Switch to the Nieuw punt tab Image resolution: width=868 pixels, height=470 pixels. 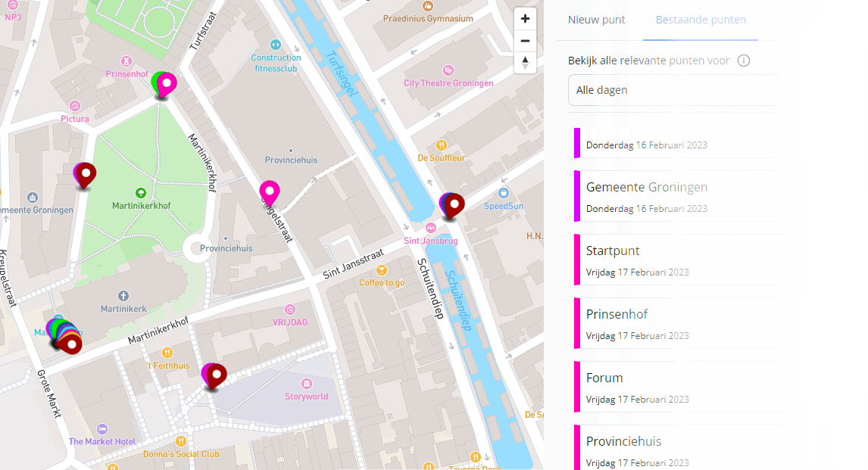pos(596,20)
